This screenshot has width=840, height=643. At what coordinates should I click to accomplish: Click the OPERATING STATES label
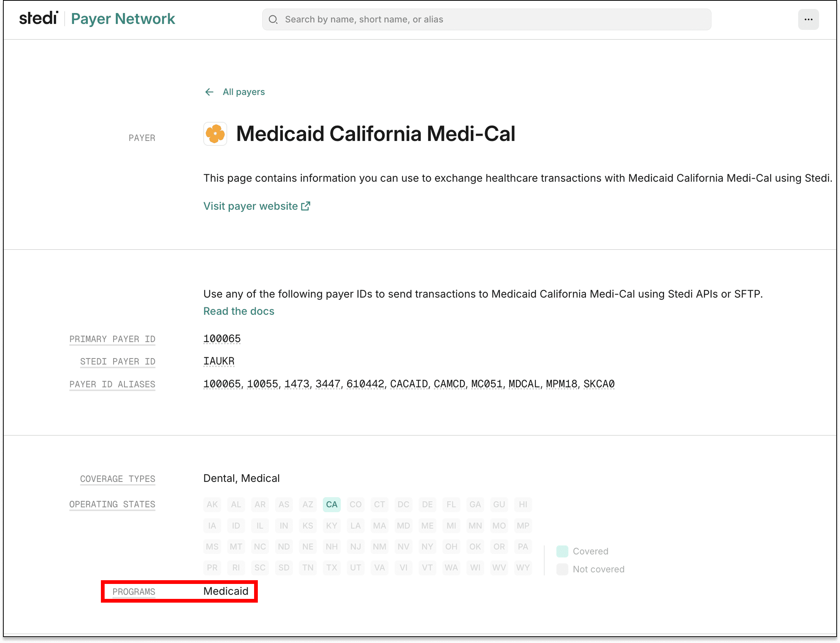pyautogui.click(x=112, y=504)
